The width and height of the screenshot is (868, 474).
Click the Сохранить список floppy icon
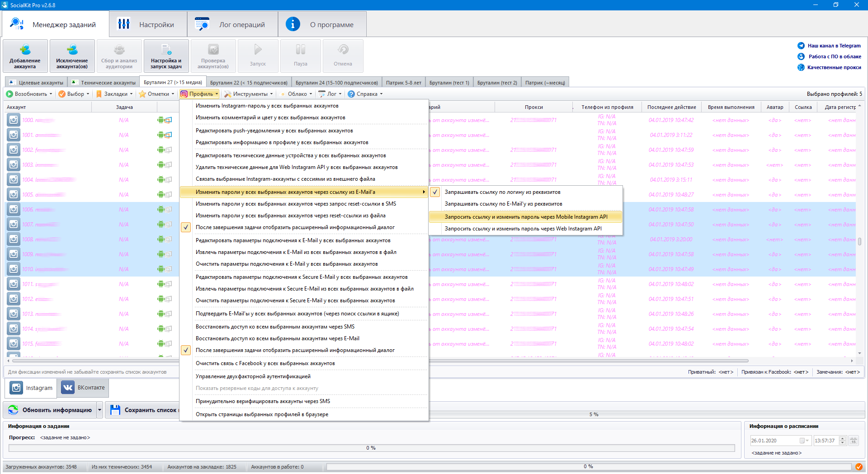pos(115,410)
